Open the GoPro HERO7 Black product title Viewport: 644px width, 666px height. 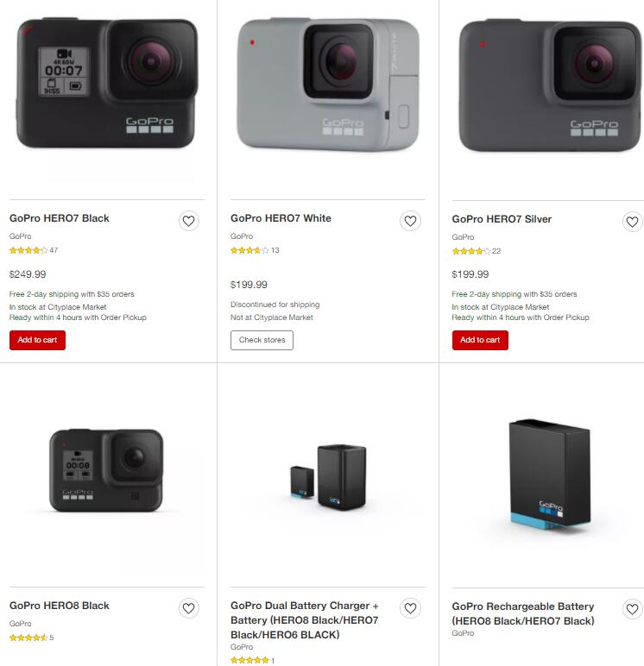[x=59, y=218]
